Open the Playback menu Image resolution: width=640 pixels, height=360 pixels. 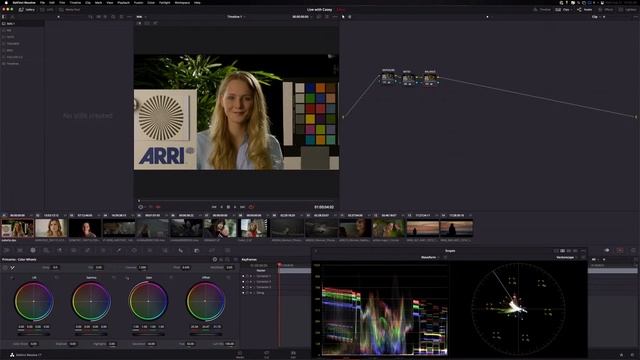[x=123, y=2]
